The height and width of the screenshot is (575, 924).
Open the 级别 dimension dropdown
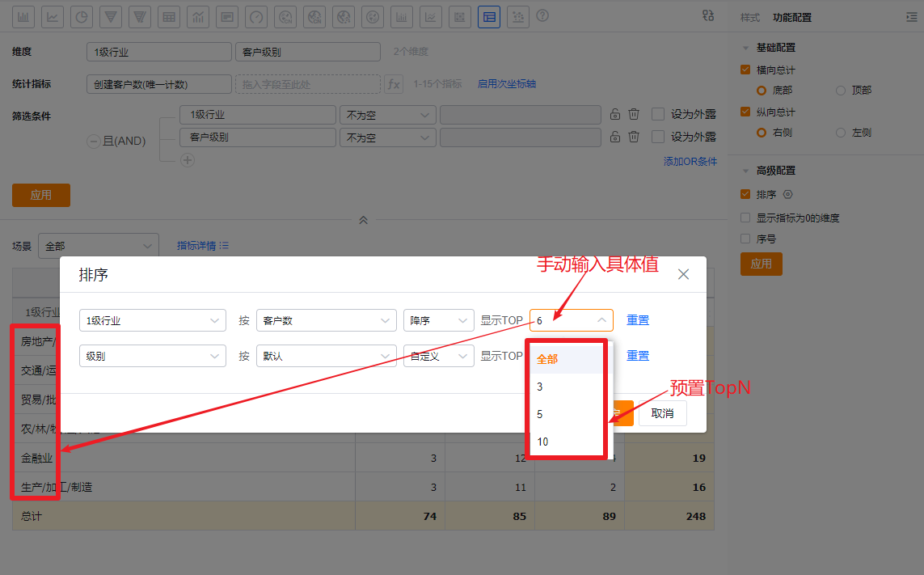coord(153,356)
